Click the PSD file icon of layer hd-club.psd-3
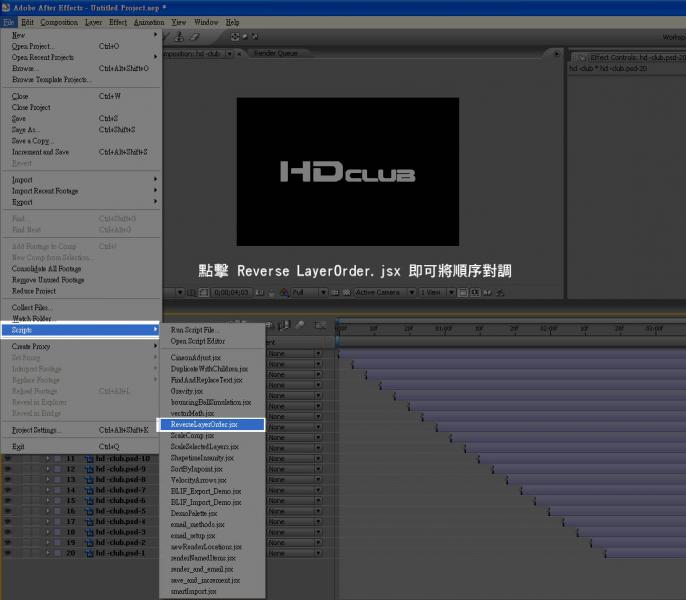This screenshot has width=686, height=600. click(89, 532)
